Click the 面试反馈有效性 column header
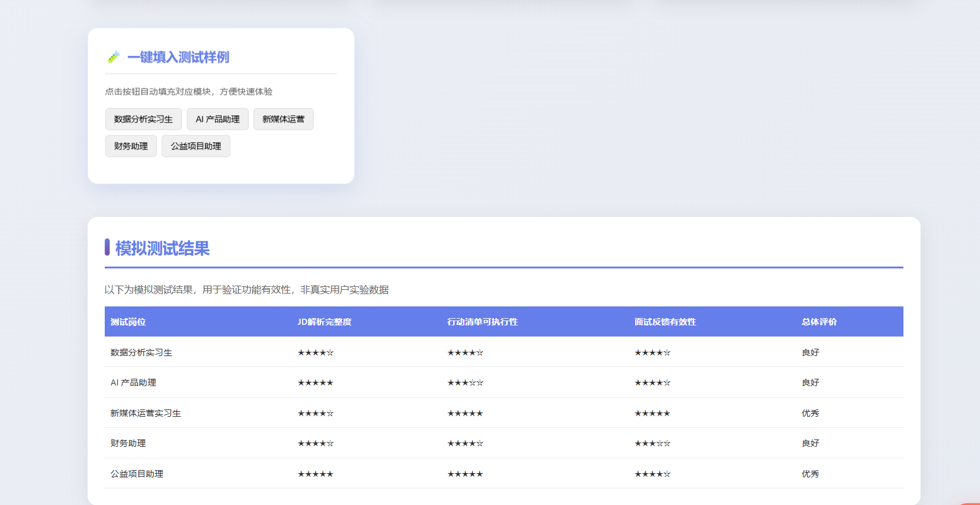This screenshot has height=505, width=980. pos(665,322)
